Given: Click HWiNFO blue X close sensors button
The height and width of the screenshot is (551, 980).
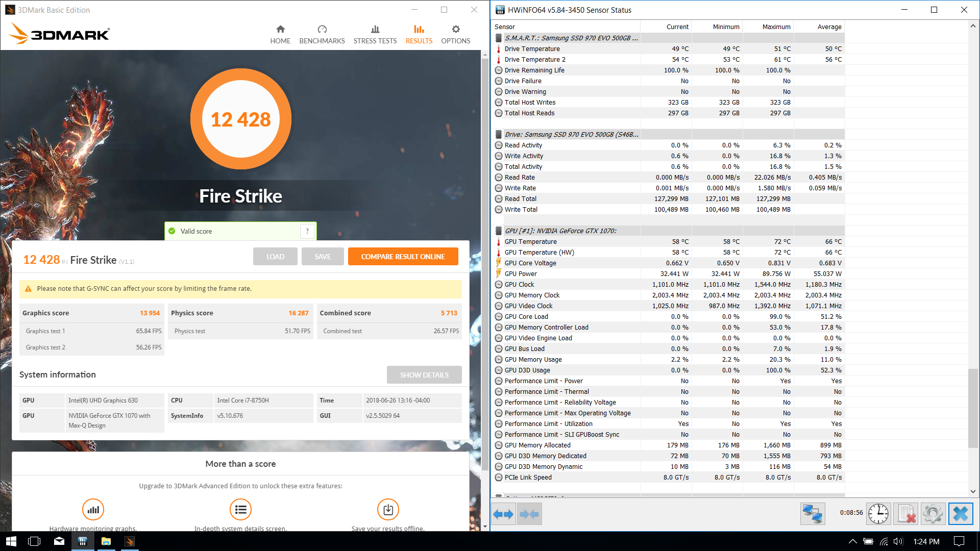Looking at the screenshot, I should (961, 514).
